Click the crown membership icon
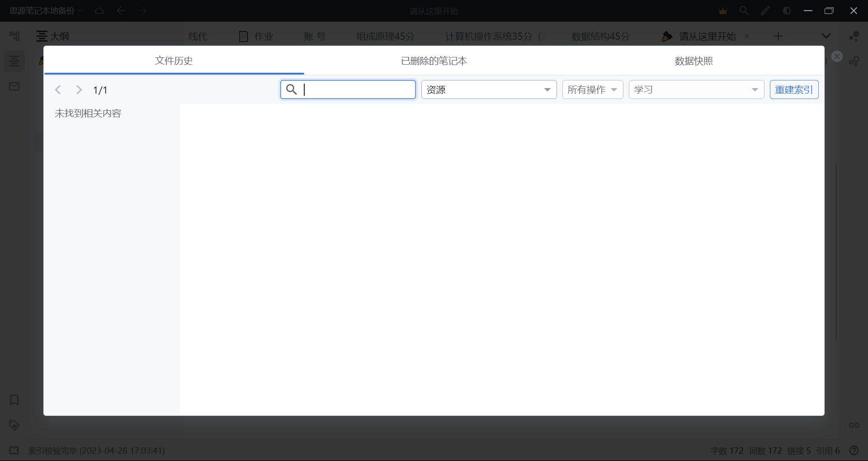This screenshot has height=461, width=868. pyautogui.click(x=722, y=10)
